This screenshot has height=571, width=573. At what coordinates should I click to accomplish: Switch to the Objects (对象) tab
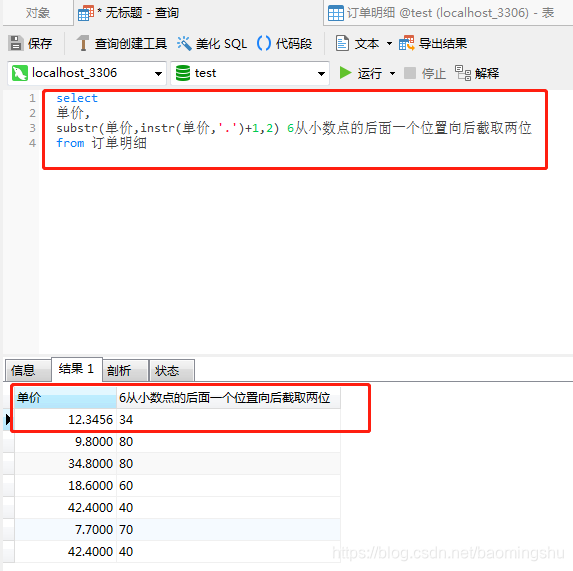coord(38,13)
